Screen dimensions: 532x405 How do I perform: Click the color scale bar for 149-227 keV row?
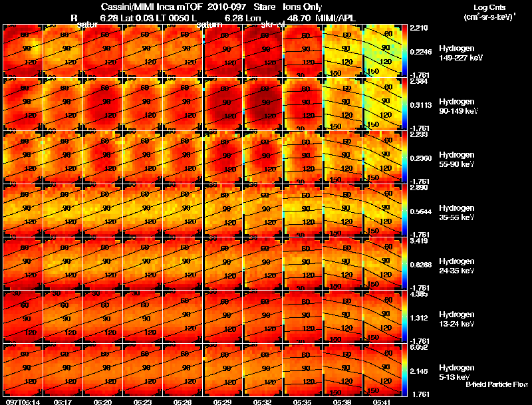(x=404, y=50)
